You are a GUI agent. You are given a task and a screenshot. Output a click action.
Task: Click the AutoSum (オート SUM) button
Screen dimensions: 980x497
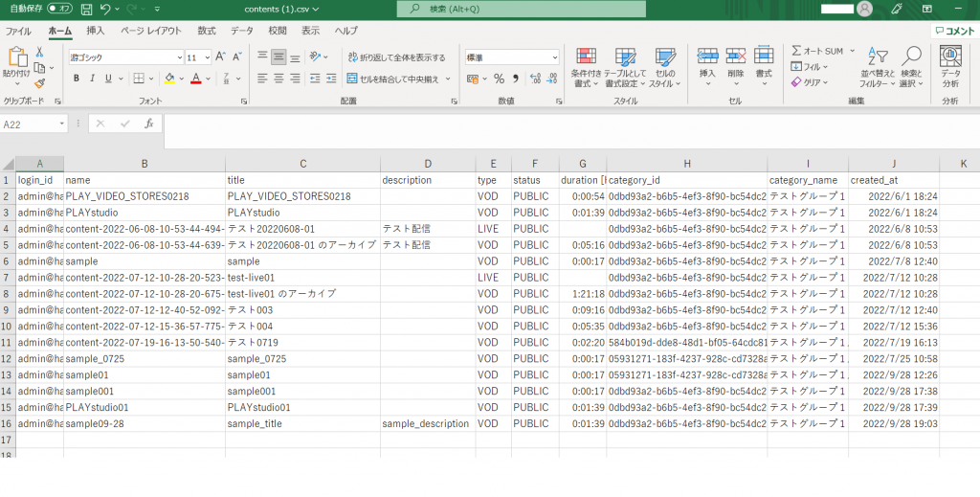pyautogui.click(x=816, y=51)
